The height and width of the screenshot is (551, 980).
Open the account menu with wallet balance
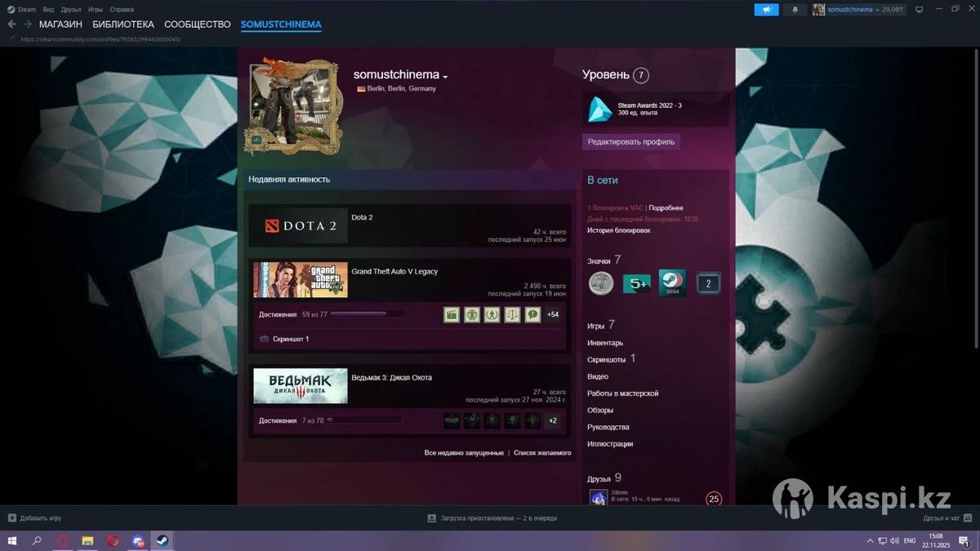coord(857,10)
